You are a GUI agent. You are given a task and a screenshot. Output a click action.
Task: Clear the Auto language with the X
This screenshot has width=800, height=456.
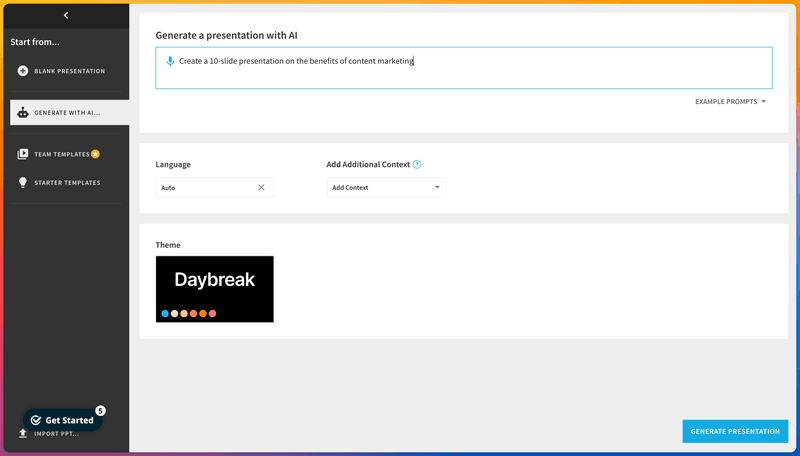point(261,188)
